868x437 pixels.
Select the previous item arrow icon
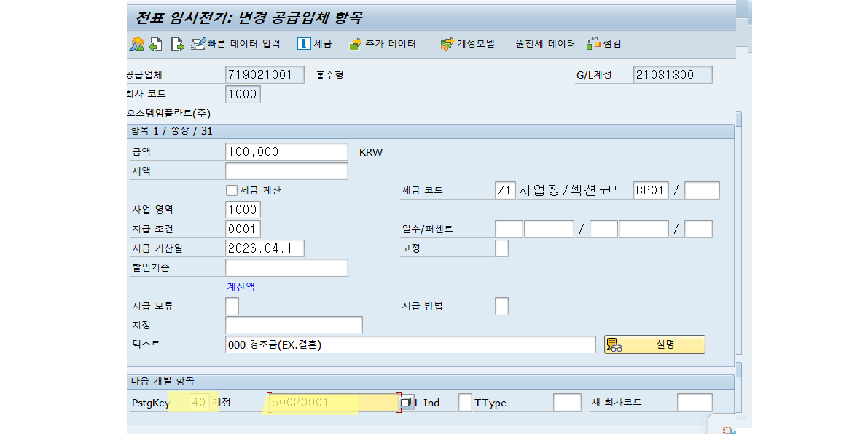pos(155,43)
